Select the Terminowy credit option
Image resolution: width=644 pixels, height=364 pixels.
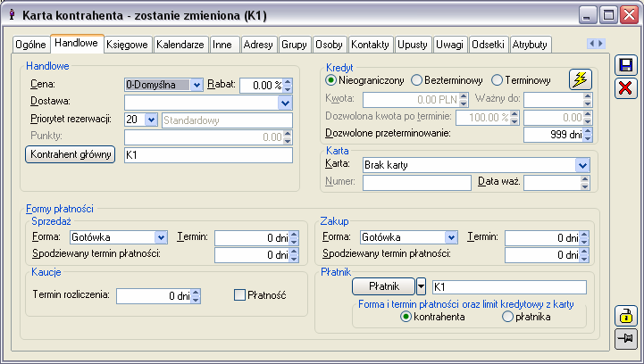tap(497, 80)
